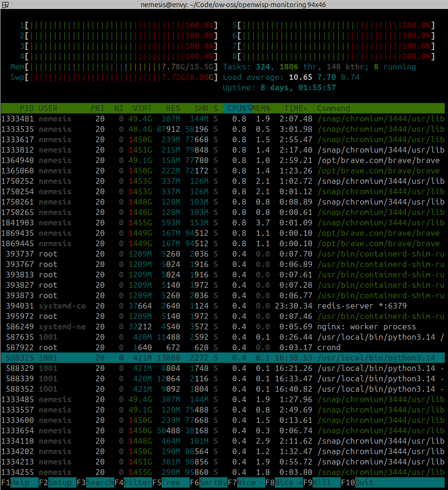
Task: Select process row with PID 1333481
Action: click(223, 119)
